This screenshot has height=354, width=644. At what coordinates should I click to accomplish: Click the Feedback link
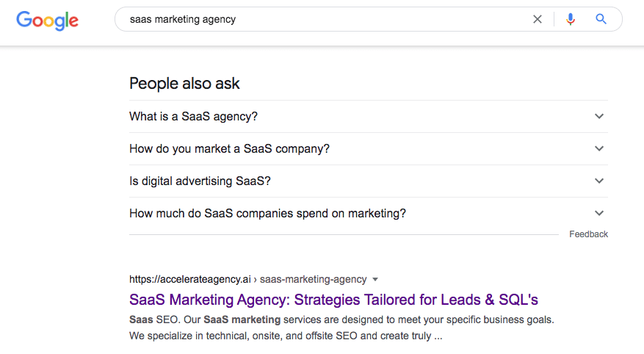(x=588, y=234)
